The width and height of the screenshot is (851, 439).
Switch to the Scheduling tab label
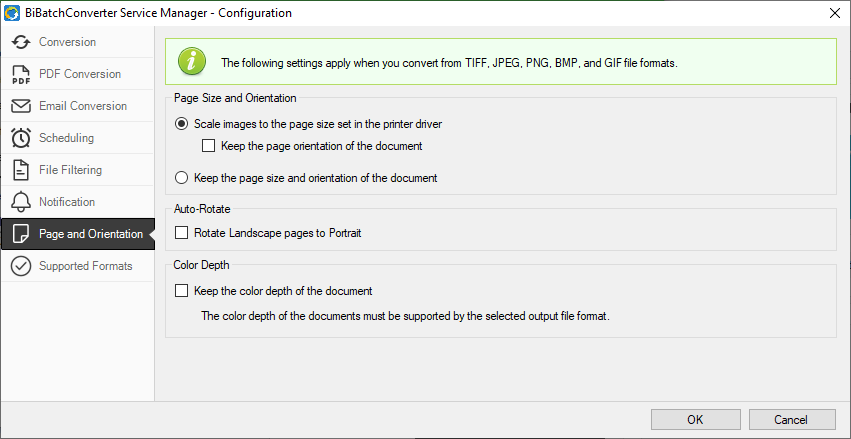pyautogui.click(x=66, y=138)
